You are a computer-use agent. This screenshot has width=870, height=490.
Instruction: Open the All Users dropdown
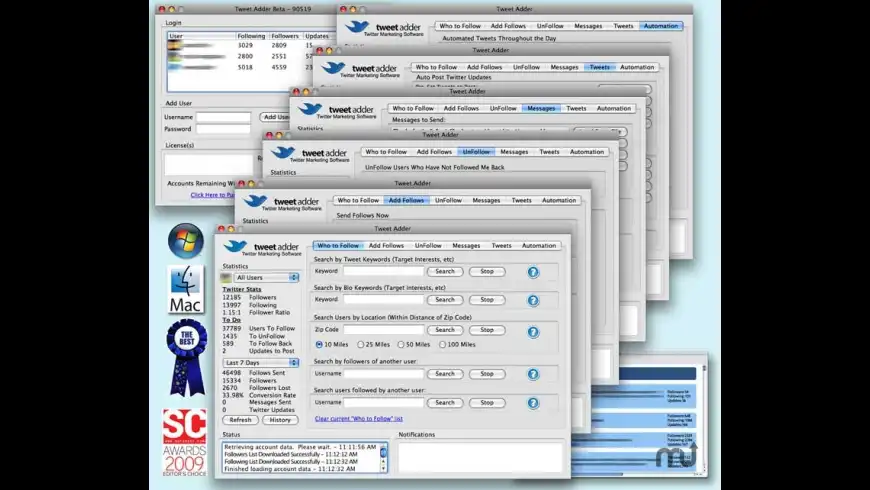(266, 277)
